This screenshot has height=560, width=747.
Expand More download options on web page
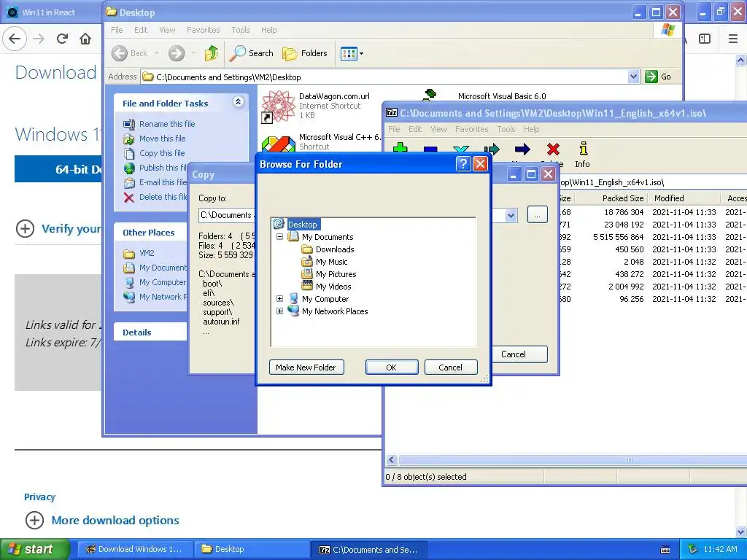(x=102, y=520)
